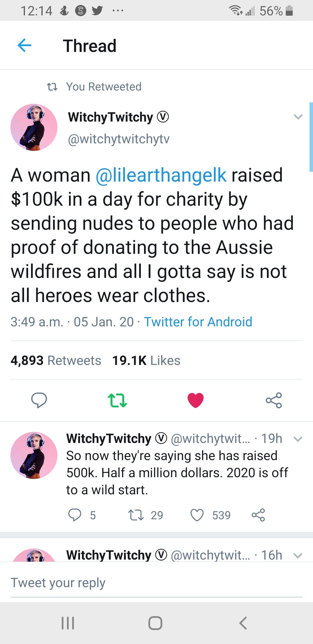Unlike the tweet via the red heart

point(196,400)
